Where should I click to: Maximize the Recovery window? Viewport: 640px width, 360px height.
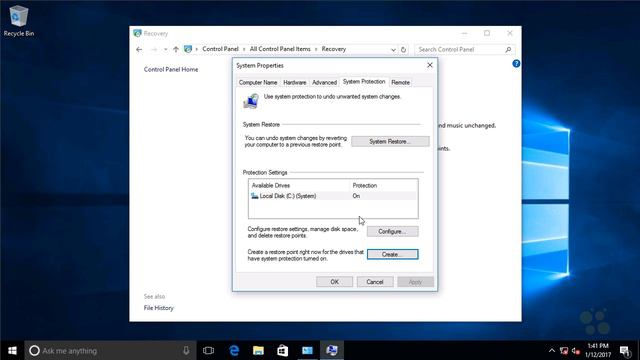pyautogui.click(x=487, y=33)
